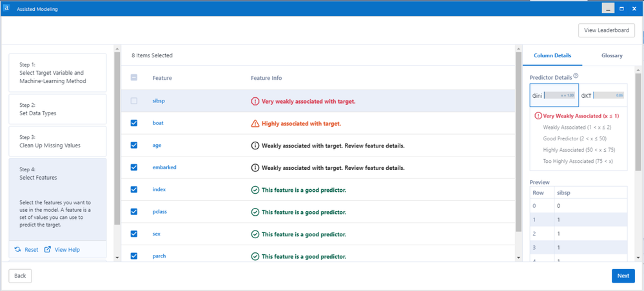Click the green checkmark icon in index row
This screenshot has height=291, width=644.
tap(255, 190)
